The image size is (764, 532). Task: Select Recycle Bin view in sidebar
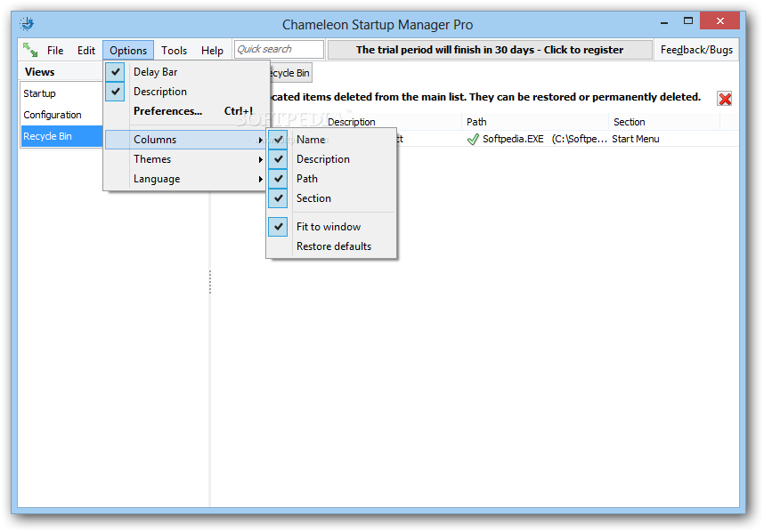(x=61, y=136)
